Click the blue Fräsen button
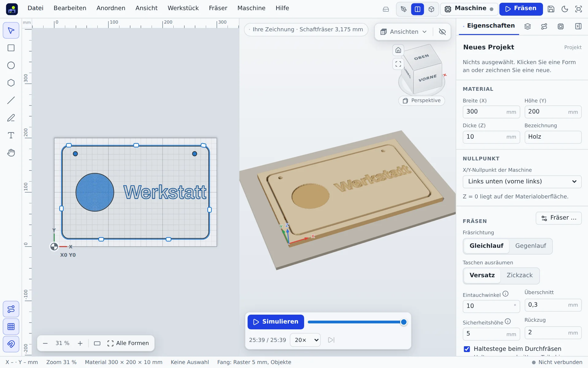588x368 pixels. pos(521,9)
